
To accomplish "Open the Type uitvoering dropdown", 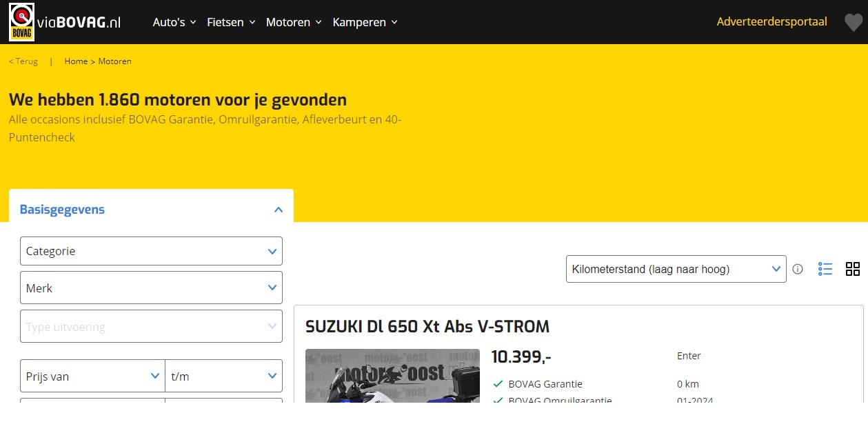I will (x=151, y=326).
